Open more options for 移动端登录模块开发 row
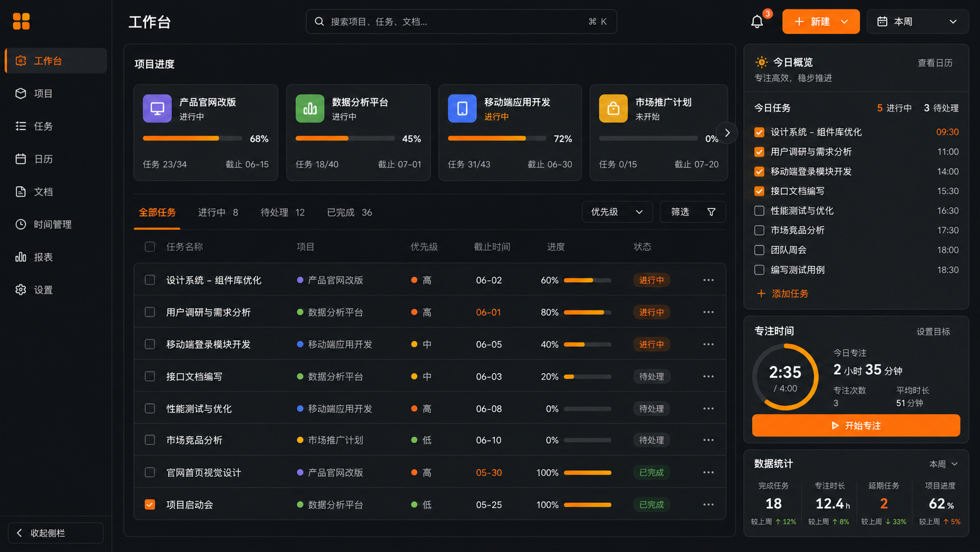Viewport: 980px width, 552px height. (x=709, y=344)
